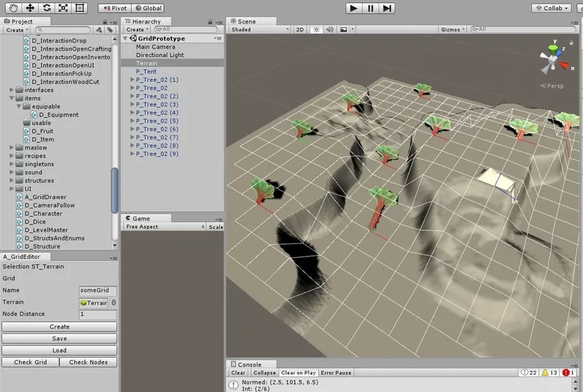Select the D_Fruit script
Screen dimensions: 583x392
42,131
